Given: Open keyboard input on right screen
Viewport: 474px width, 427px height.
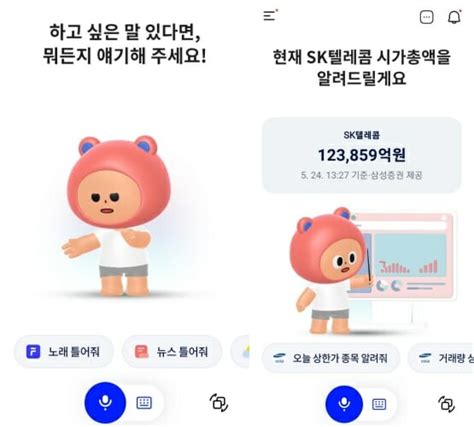Looking at the screenshot, I should [x=379, y=404].
